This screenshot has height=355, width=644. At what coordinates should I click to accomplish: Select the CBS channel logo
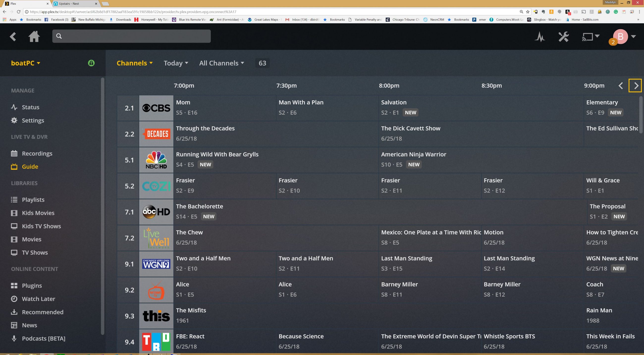pos(156,108)
